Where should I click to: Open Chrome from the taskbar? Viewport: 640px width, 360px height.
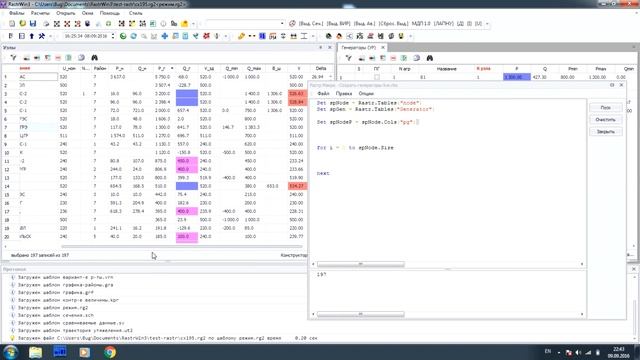109,352
